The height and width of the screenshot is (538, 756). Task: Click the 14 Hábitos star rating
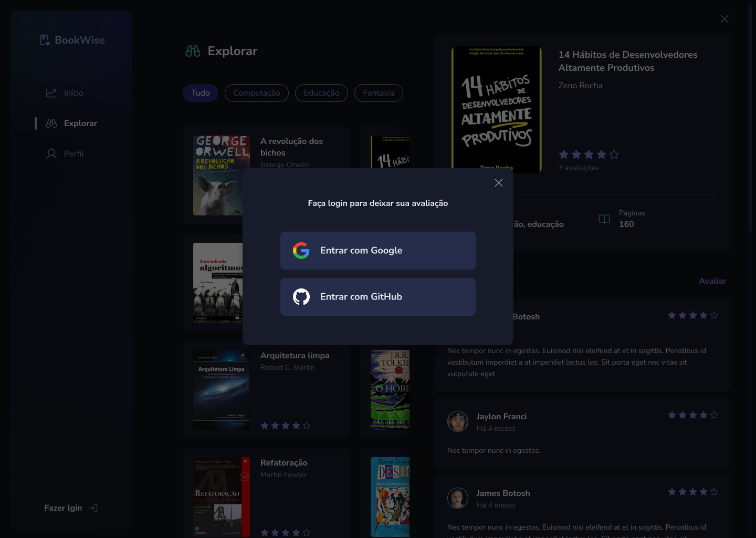tap(589, 154)
